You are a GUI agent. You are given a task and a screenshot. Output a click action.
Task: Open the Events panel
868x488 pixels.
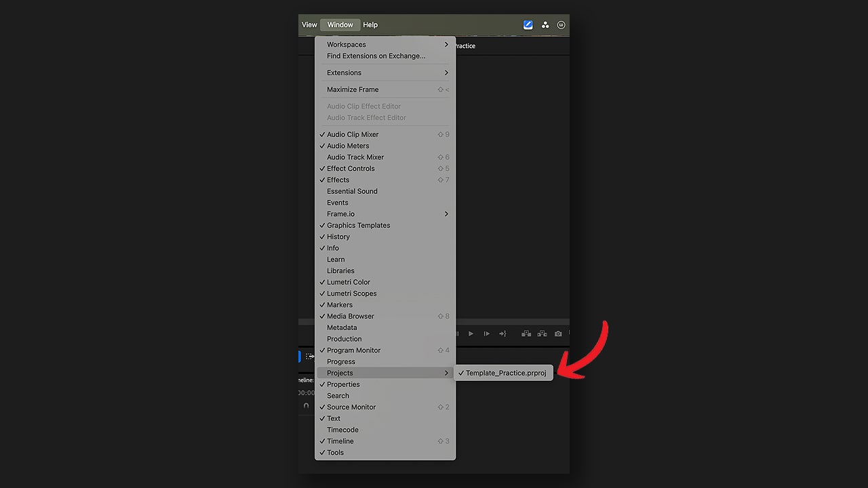coord(385,203)
